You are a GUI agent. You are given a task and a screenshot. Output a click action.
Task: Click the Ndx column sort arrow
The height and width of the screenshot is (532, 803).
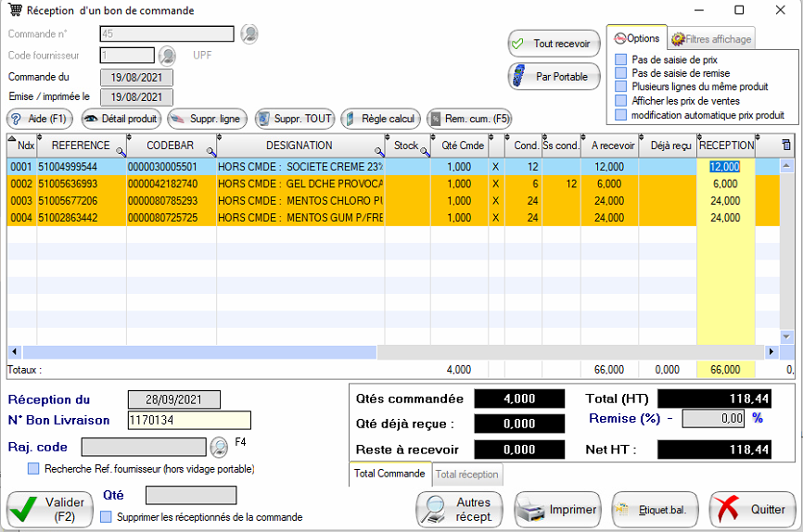[12, 140]
